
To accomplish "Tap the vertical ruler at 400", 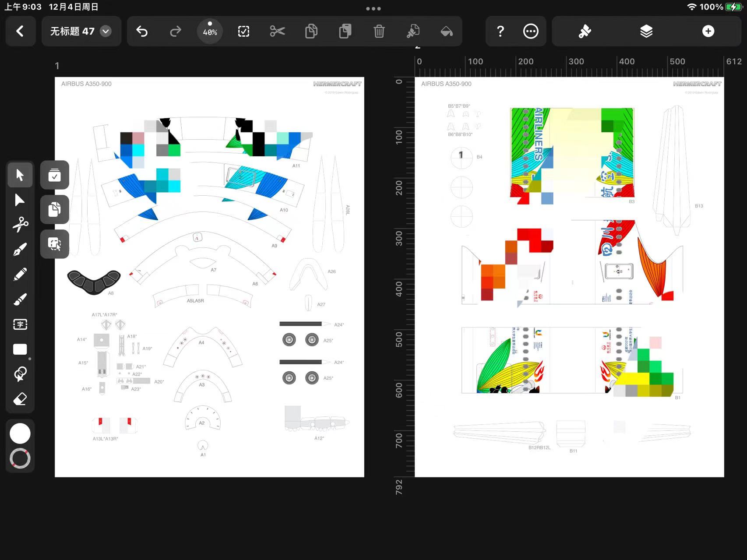I will point(399,289).
